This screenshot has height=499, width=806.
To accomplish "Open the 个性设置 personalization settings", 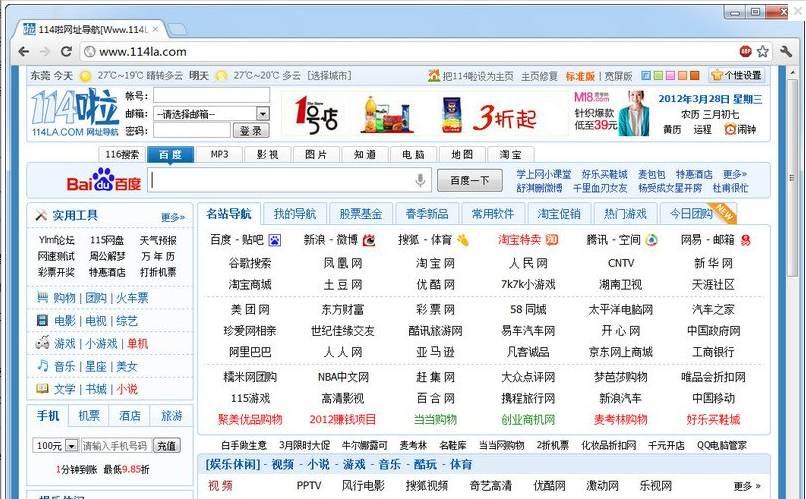I will (736, 75).
